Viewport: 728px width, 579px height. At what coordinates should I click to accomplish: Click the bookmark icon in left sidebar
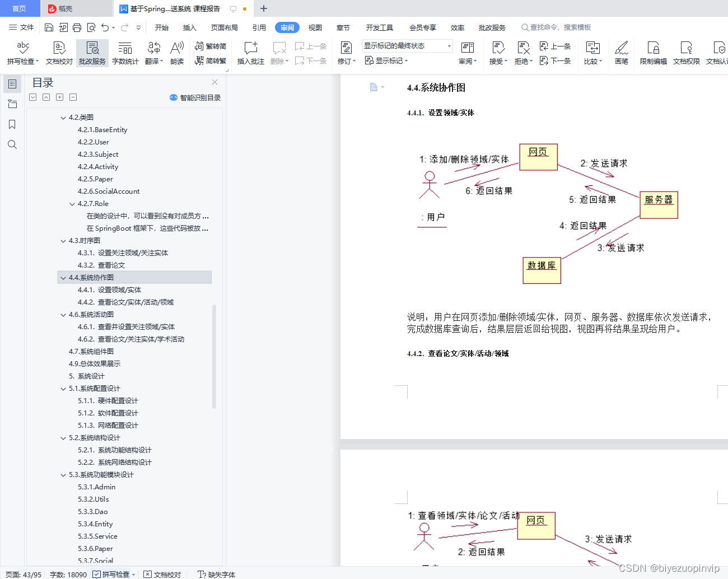(x=12, y=124)
